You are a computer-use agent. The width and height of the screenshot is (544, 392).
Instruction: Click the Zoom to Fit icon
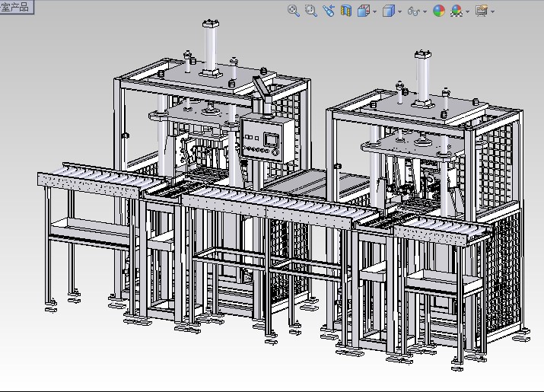pyautogui.click(x=293, y=11)
